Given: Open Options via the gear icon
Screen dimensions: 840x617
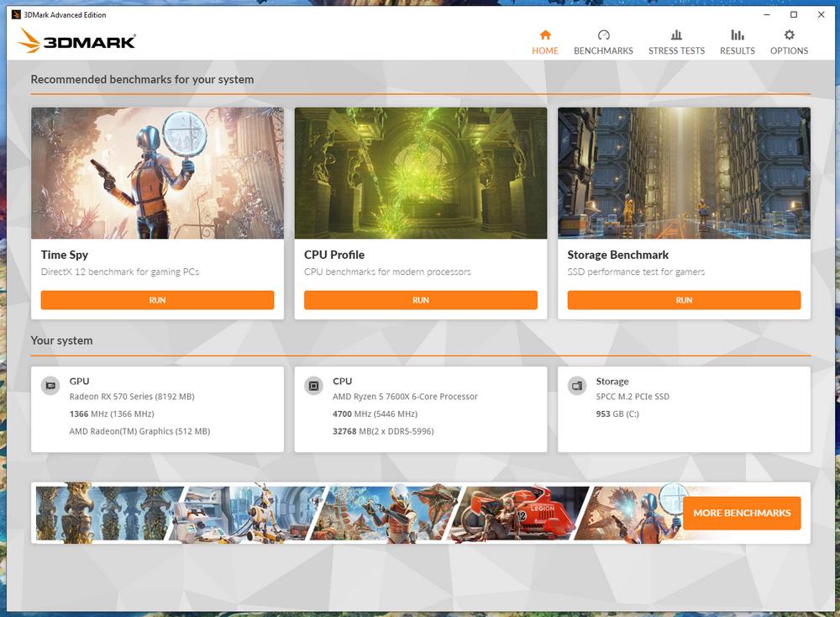Looking at the screenshot, I should pyautogui.click(x=789, y=34).
